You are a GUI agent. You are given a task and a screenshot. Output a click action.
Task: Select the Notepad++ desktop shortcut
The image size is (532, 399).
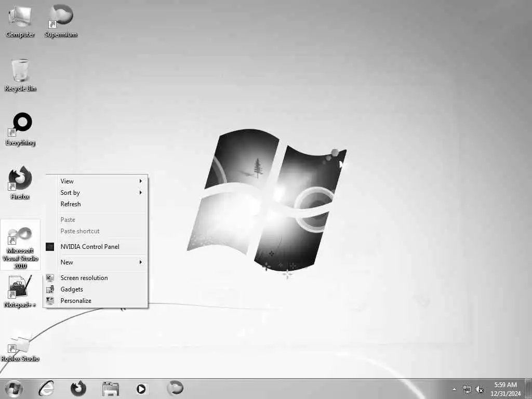(x=20, y=291)
